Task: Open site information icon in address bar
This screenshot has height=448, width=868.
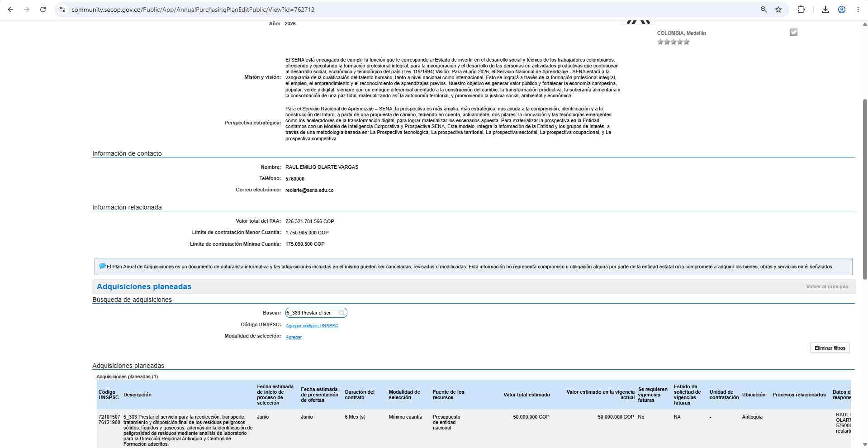Action: [62, 10]
